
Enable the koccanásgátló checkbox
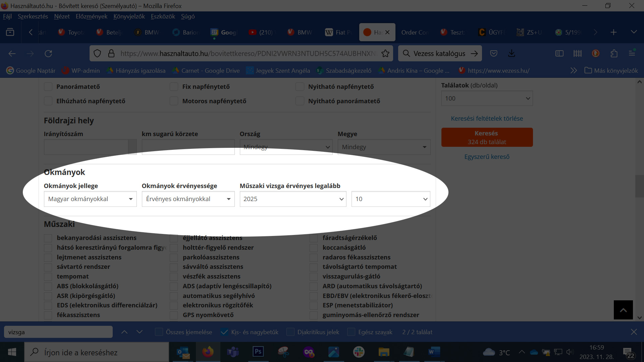(x=314, y=248)
